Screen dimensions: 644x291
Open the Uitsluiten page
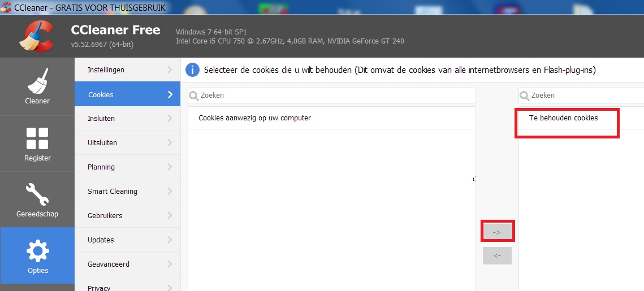(127, 142)
